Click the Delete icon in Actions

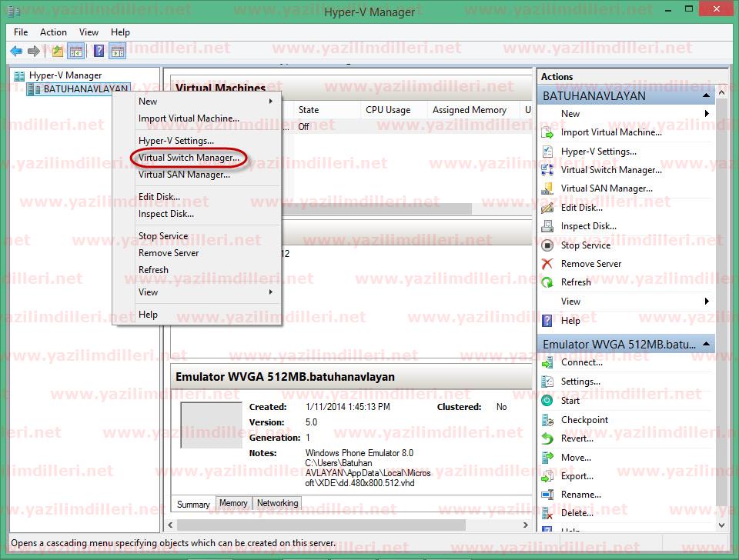pos(547,513)
